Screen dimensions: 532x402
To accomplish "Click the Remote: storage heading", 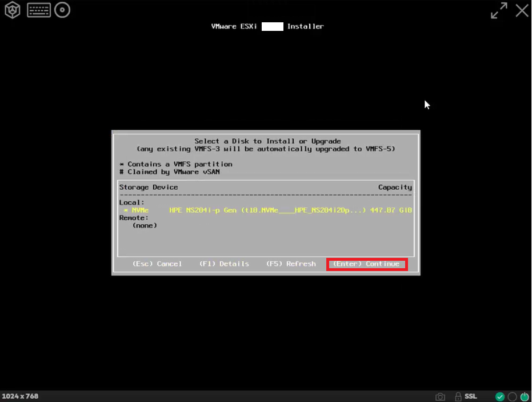I will click(134, 218).
